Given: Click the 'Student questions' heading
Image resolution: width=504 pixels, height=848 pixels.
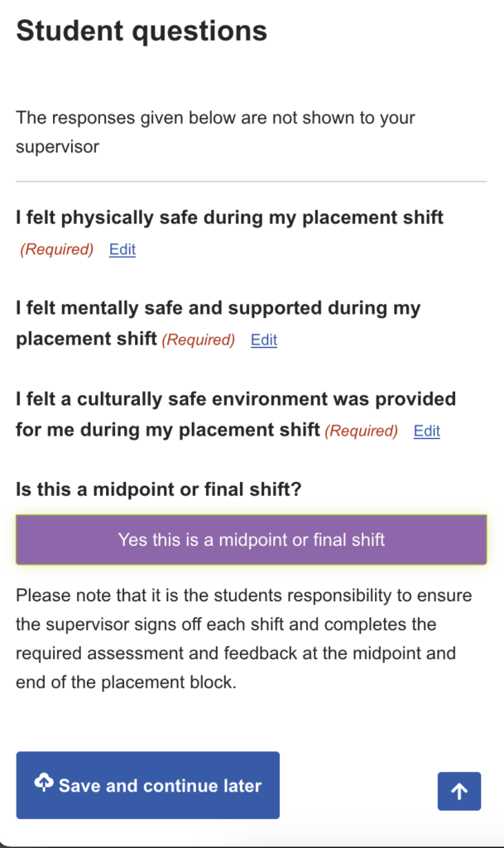Looking at the screenshot, I should 142,31.
